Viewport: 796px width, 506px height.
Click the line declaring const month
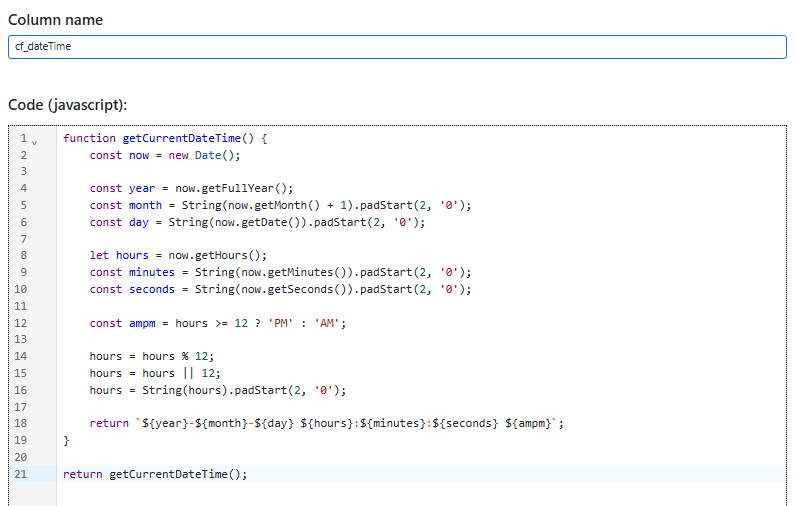coord(280,206)
